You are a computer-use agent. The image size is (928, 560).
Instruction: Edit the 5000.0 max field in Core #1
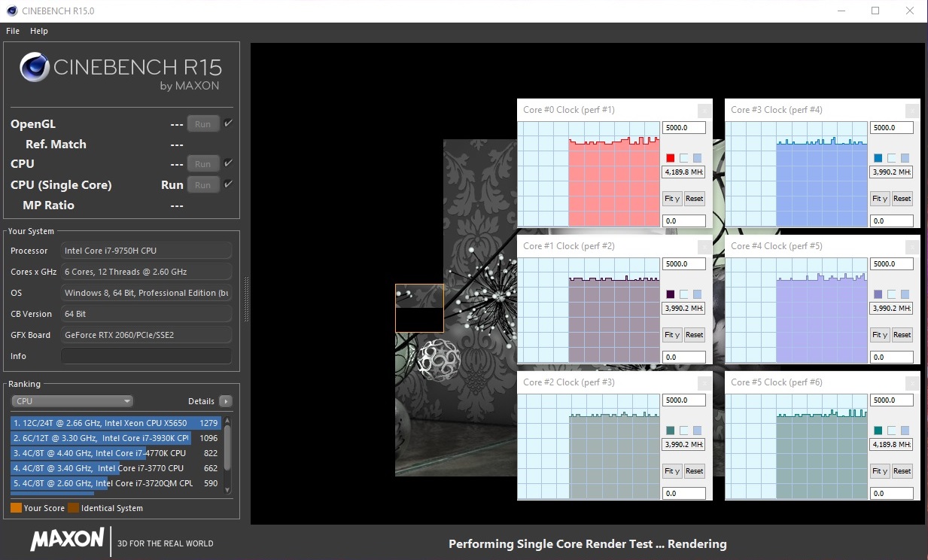[684, 264]
